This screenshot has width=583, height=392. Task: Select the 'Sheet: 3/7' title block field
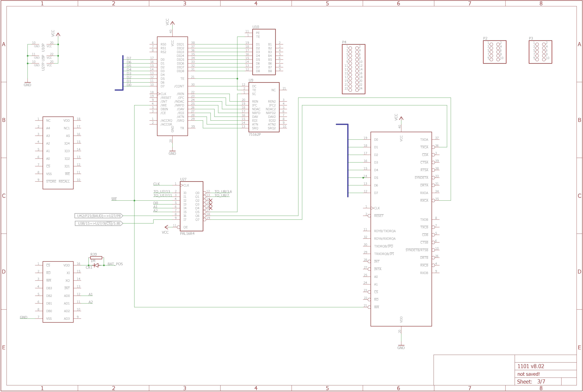coord(531,382)
